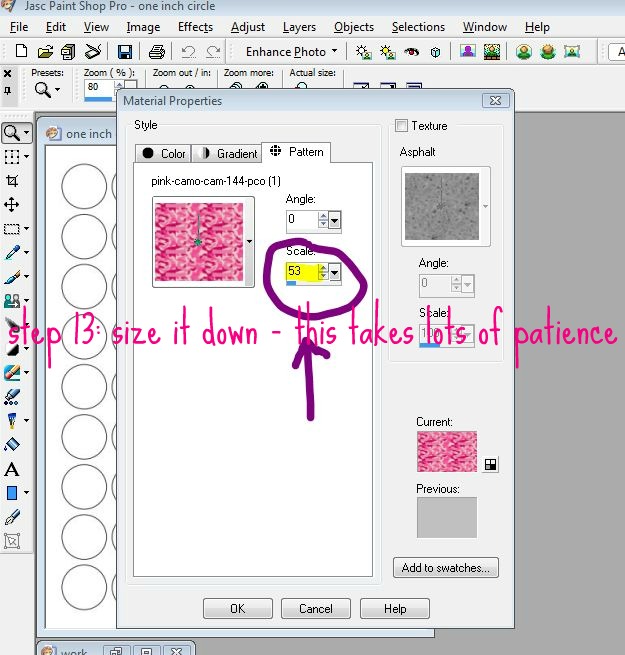Screen dimensions: 625x655
Task: Switch to the Gradient tab
Action: point(227,153)
